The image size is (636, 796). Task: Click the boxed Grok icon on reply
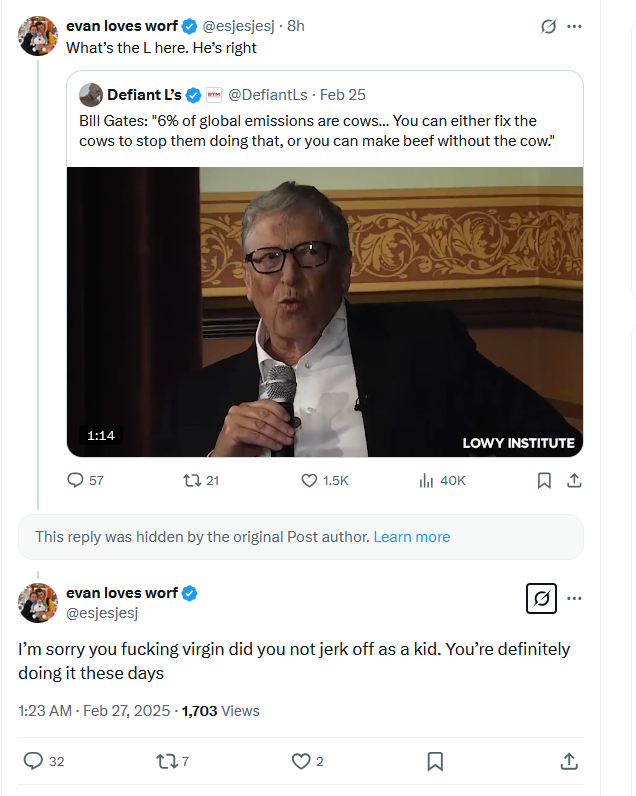(541, 599)
